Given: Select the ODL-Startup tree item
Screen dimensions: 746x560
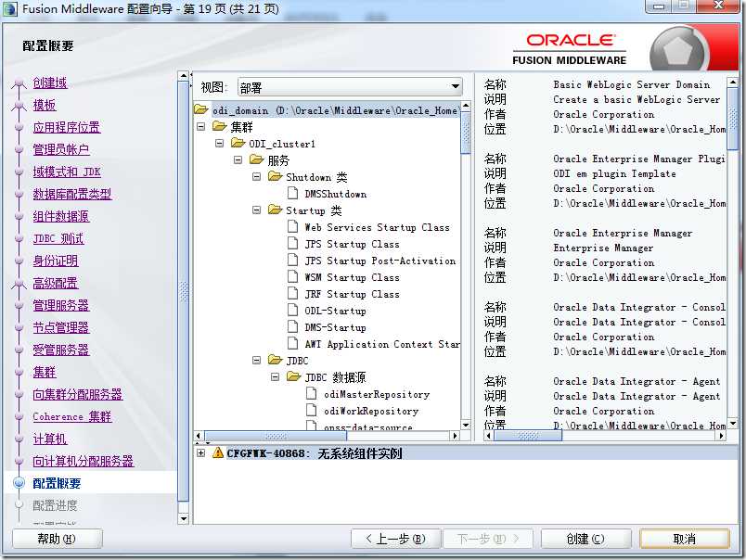Looking at the screenshot, I should tap(335, 311).
